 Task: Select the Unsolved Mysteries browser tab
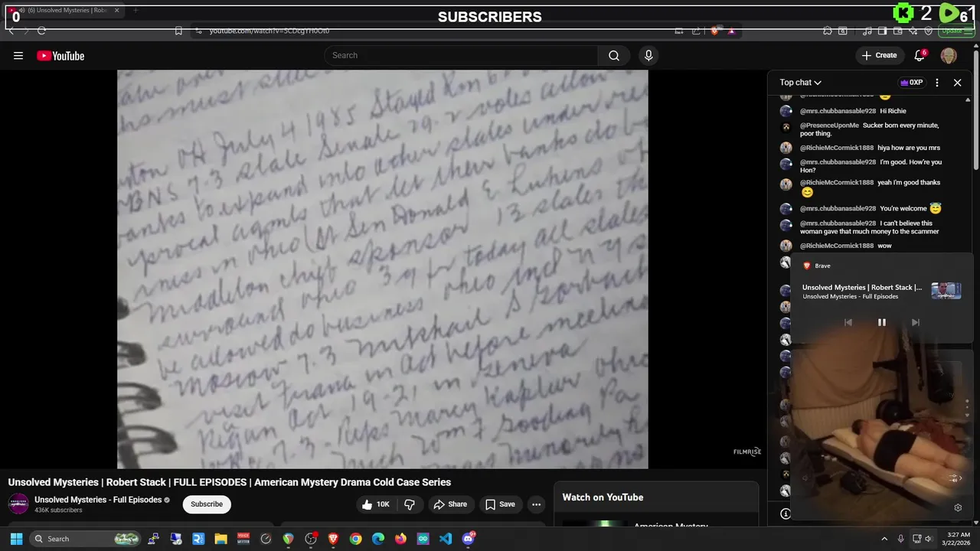click(x=65, y=11)
